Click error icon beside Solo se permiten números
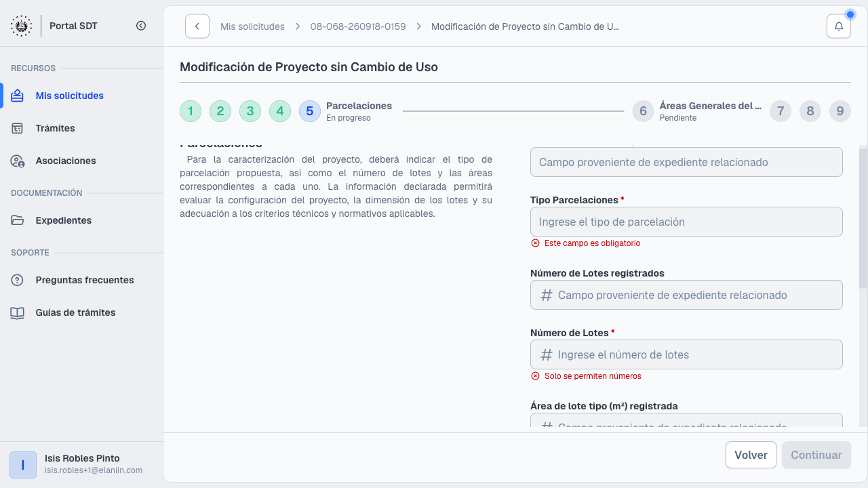Image resolution: width=868 pixels, height=488 pixels. pyautogui.click(x=535, y=376)
